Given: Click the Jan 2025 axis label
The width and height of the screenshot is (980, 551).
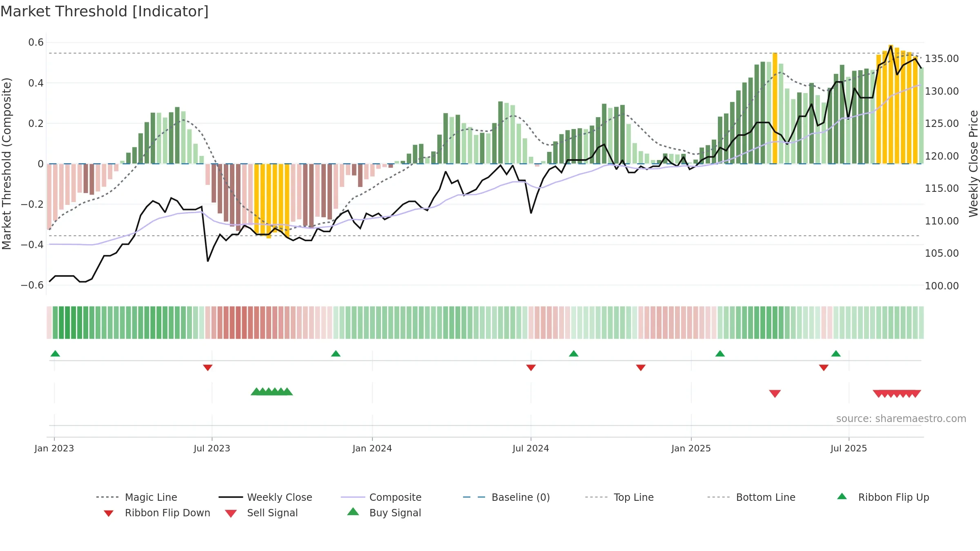Looking at the screenshot, I should point(691,448).
